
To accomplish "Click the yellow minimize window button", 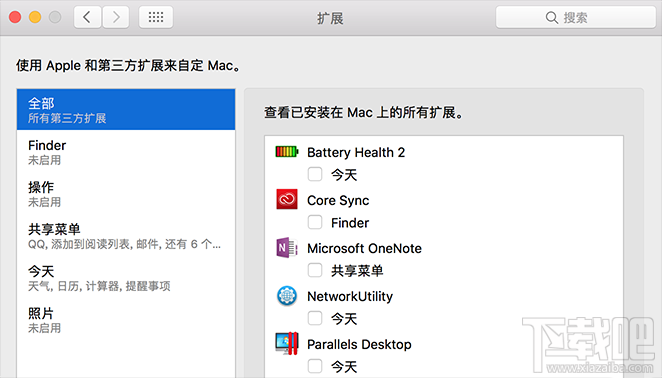I will tap(35, 17).
